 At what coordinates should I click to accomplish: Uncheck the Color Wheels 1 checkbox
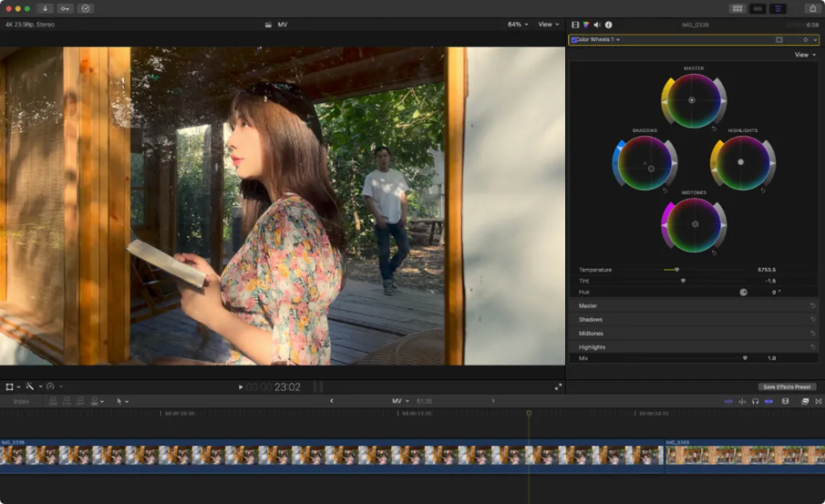pos(573,40)
